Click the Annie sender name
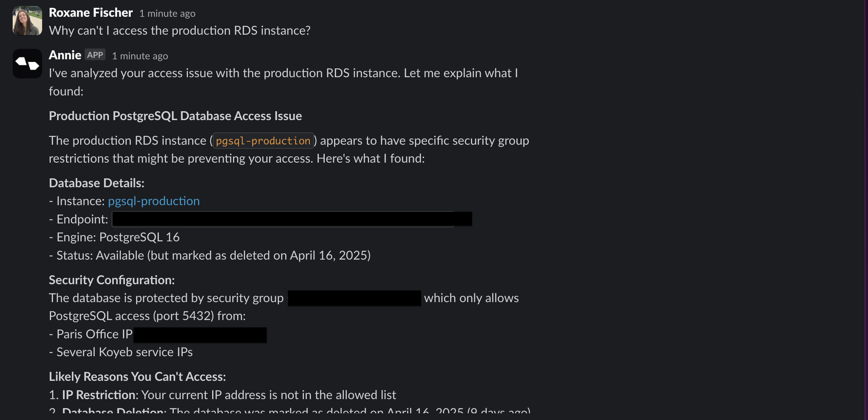 pos(65,55)
